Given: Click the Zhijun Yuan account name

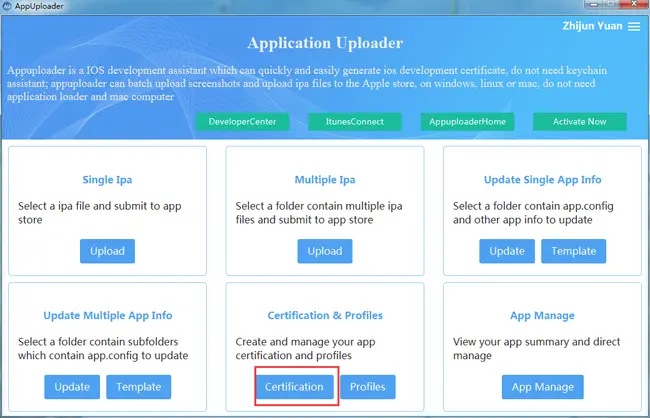Looking at the screenshot, I should pyautogui.click(x=592, y=26).
